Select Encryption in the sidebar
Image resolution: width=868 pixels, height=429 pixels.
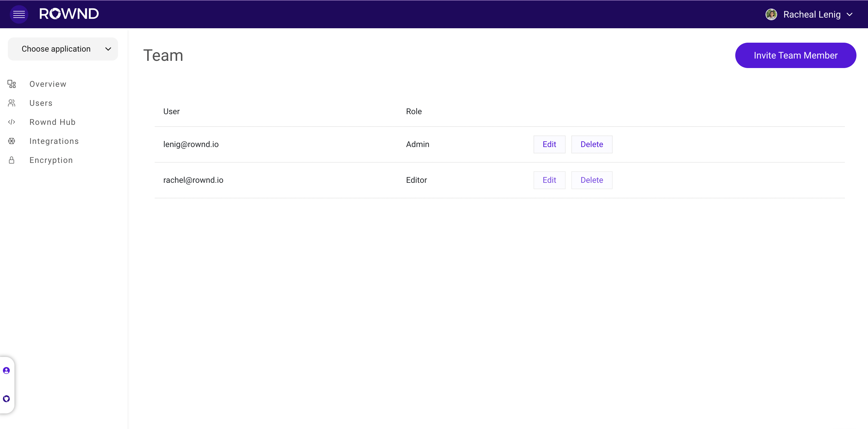[51, 160]
